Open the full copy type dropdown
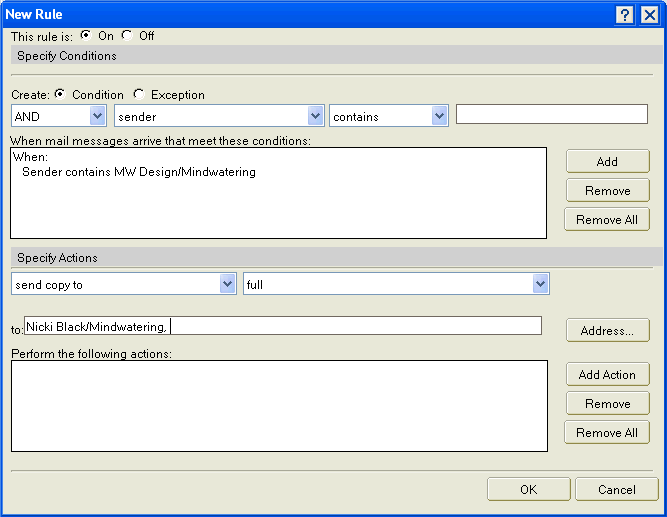The width and height of the screenshot is (667, 517). (540, 284)
